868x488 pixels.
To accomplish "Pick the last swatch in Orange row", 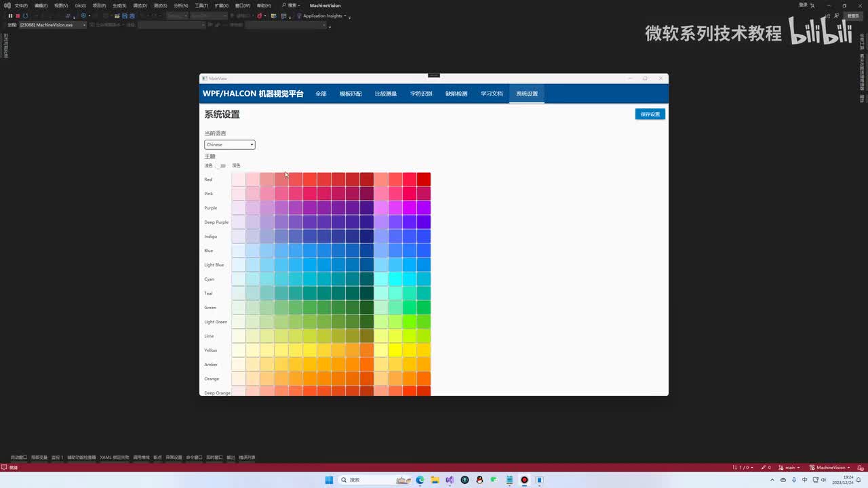I will (x=423, y=379).
